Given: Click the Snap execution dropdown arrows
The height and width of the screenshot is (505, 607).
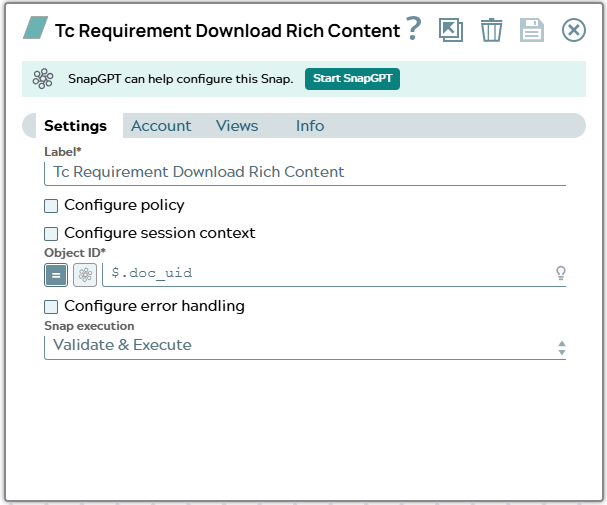Looking at the screenshot, I should click(562, 348).
